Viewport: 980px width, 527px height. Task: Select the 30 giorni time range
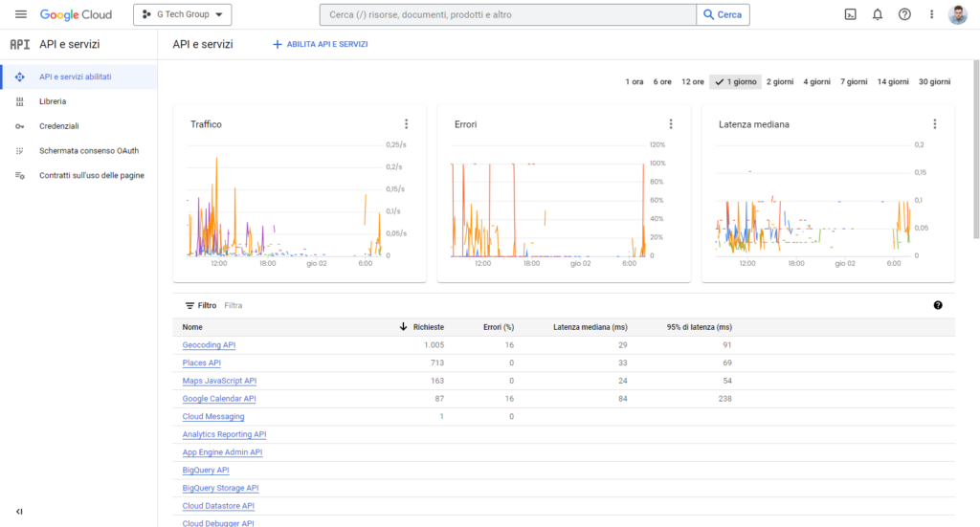934,82
